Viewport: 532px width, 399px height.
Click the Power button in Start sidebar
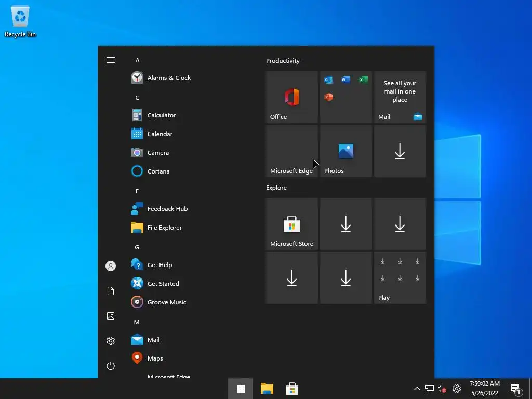click(111, 366)
